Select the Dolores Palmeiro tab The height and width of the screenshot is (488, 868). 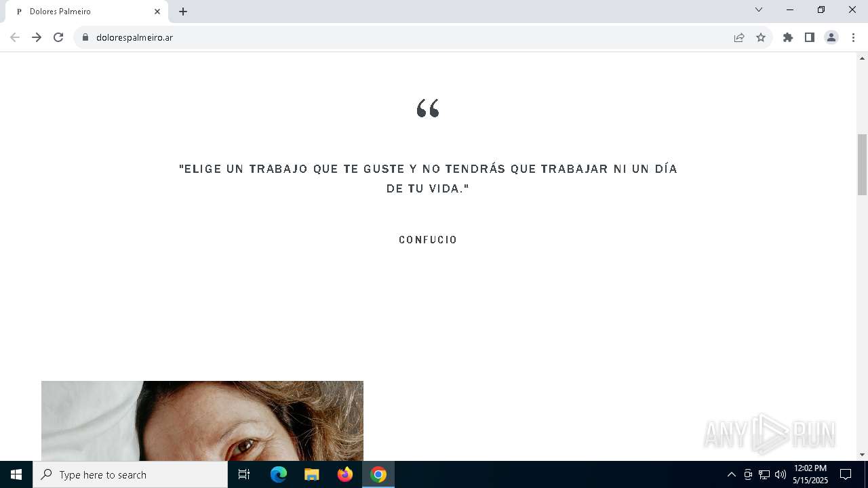pyautogui.click(x=86, y=12)
